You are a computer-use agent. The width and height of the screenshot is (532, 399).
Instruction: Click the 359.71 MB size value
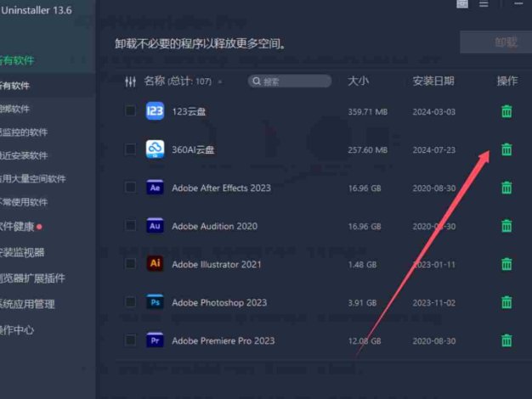tap(368, 112)
